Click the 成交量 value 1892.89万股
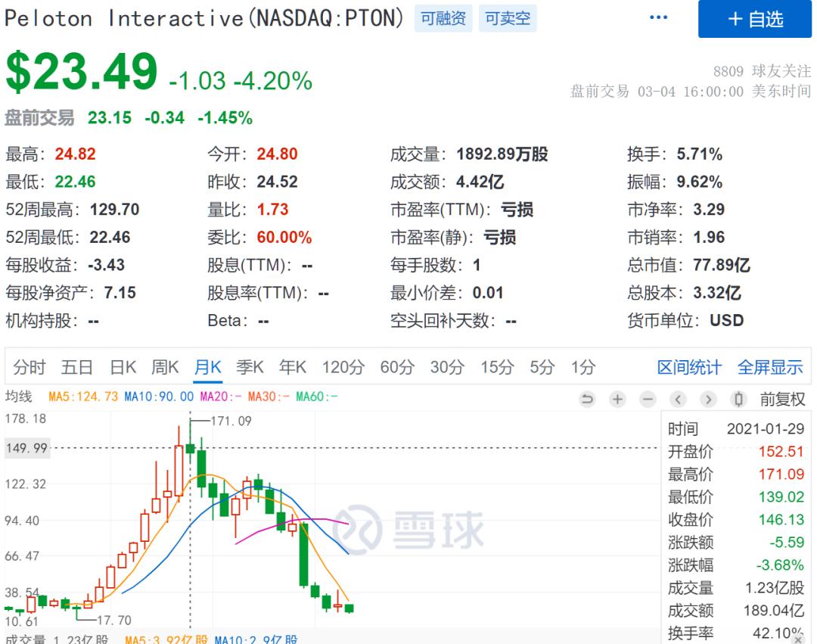 502,154
